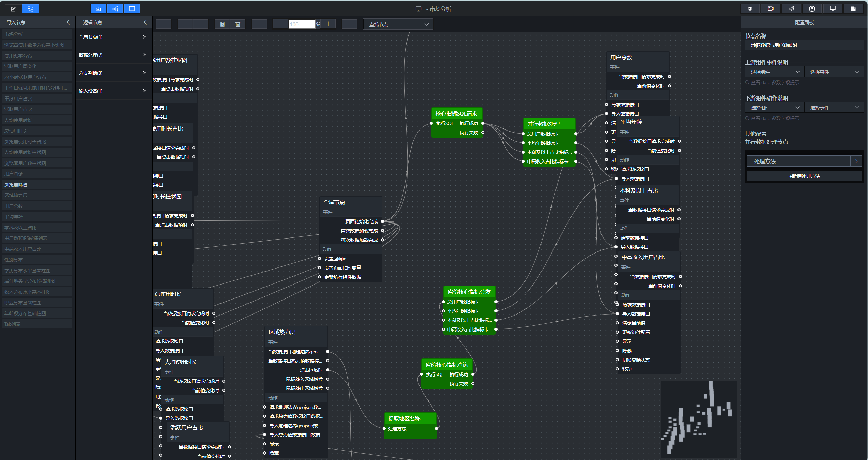Click the video camera record icon
Screen dimensions: 868x460
click(771, 9)
